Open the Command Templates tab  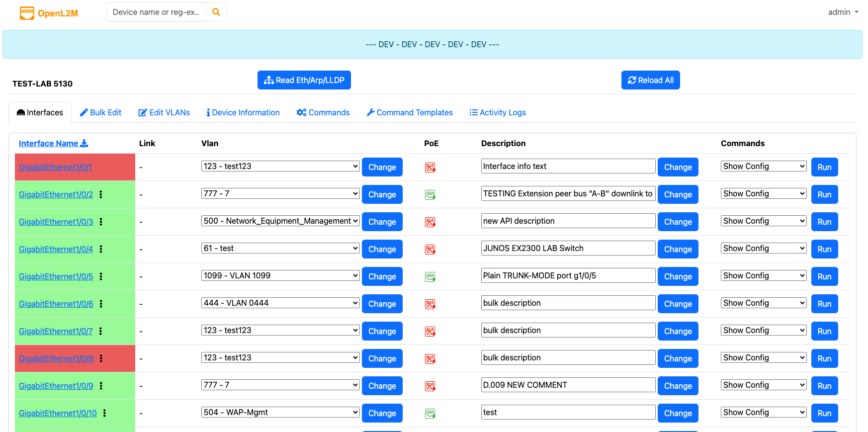[410, 112]
